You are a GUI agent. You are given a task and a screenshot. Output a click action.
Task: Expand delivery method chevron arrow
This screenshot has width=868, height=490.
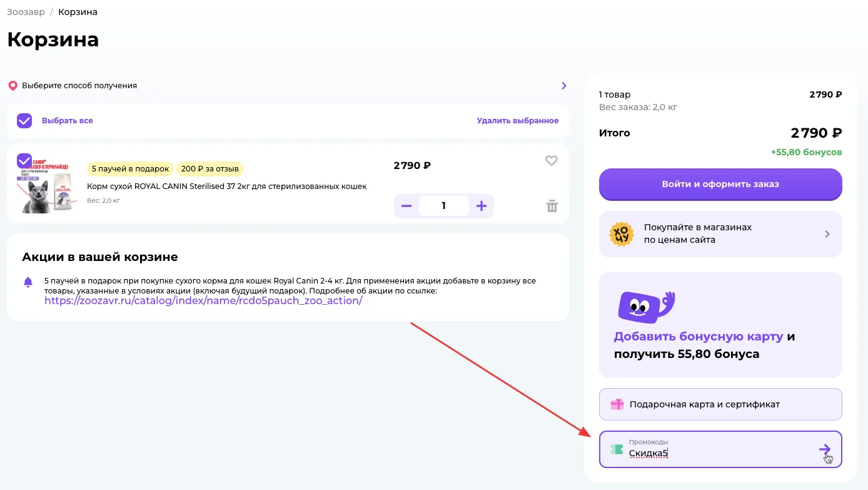coord(563,86)
